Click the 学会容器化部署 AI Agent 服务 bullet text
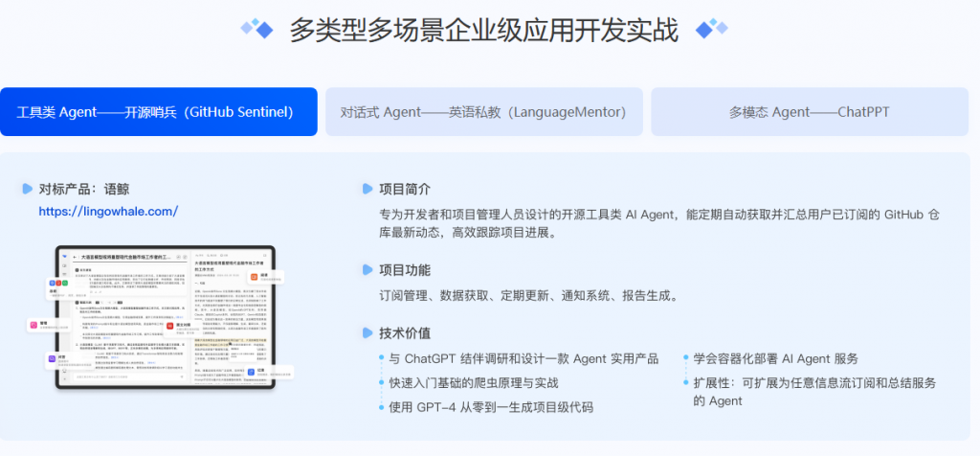Screen dimensions: 980x456 coord(776,359)
